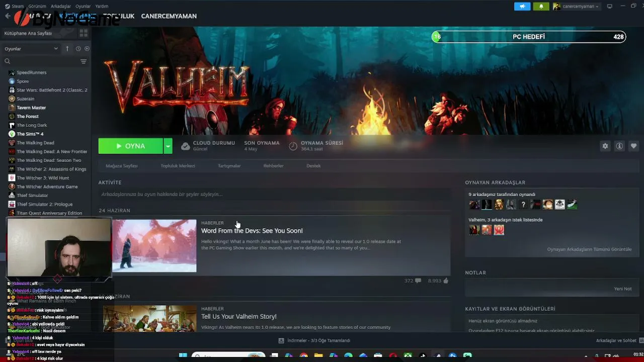Click the library search field

(x=41, y=61)
